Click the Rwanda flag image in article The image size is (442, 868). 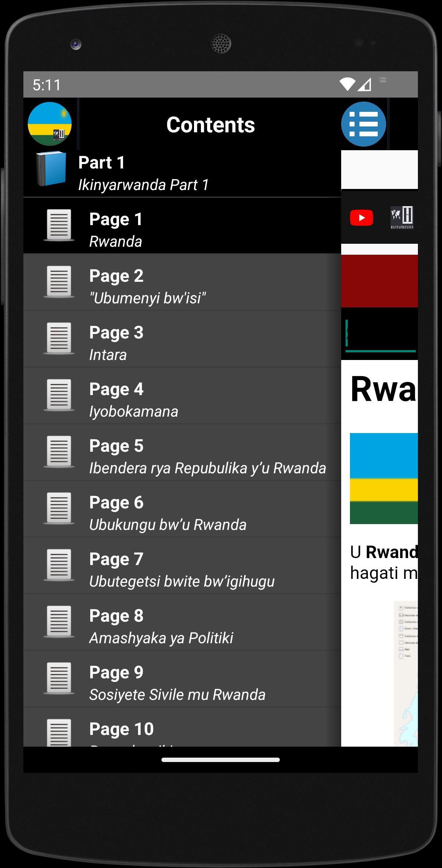(384, 478)
